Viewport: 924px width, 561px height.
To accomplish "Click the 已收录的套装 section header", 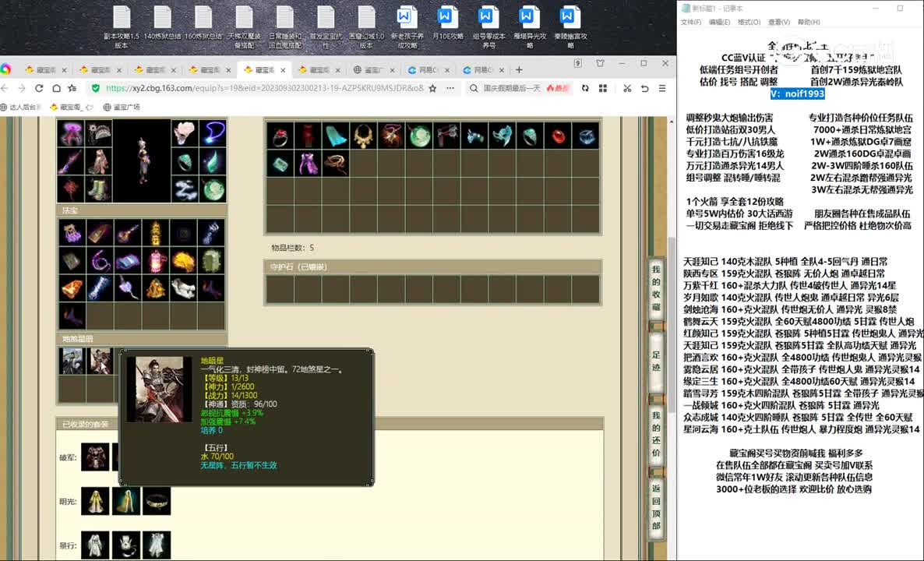I will point(330,424).
